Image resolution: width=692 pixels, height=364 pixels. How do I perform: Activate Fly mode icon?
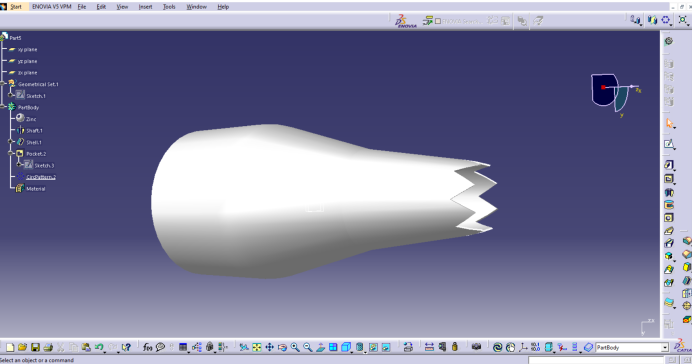(244, 347)
